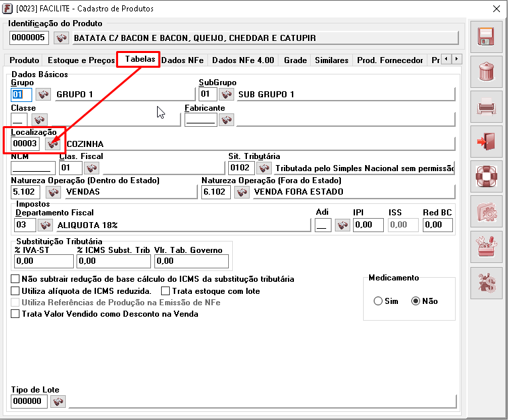Close the Cadastro de Produtos window
This screenshot has height=420, width=508.
[496, 9]
